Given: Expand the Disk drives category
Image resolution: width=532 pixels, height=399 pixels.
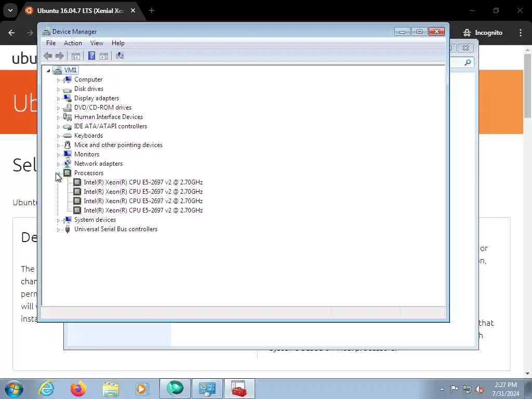Looking at the screenshot, I should pos(58,89).
